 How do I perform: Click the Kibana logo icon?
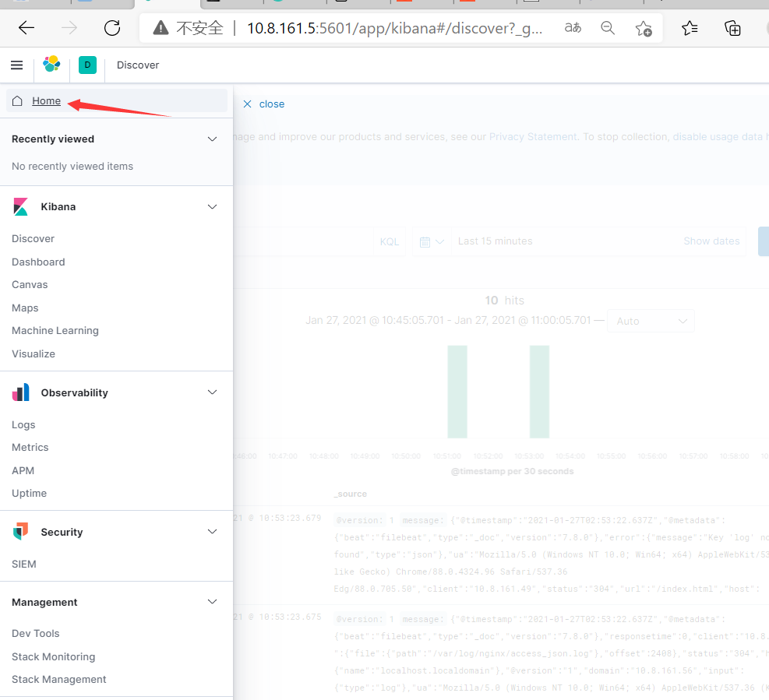coord(20,207)
